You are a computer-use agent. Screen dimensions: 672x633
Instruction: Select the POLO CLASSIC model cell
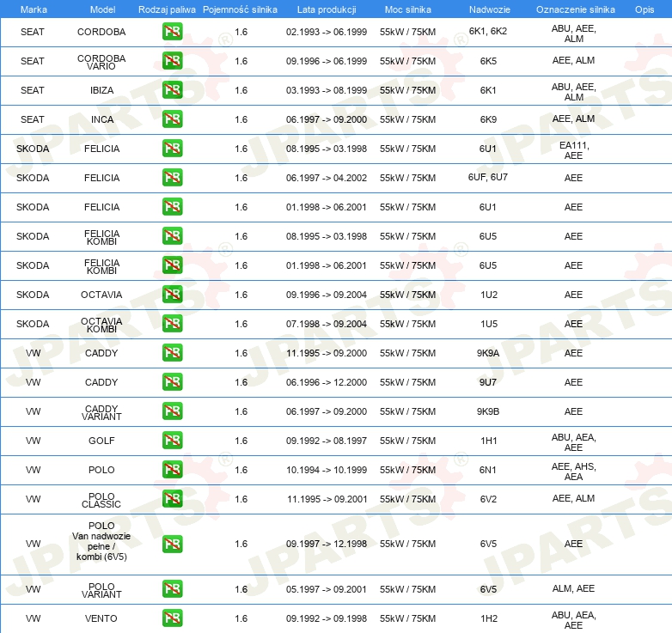click(101, 500)
